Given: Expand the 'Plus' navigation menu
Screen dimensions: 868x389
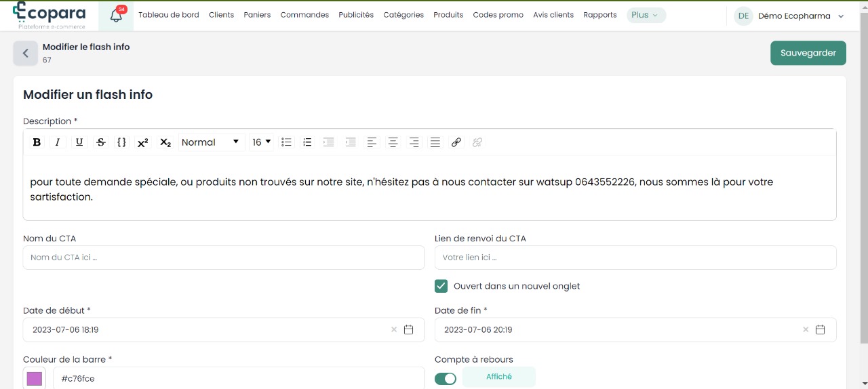Looking at the screenshot, I should (646, 15).
